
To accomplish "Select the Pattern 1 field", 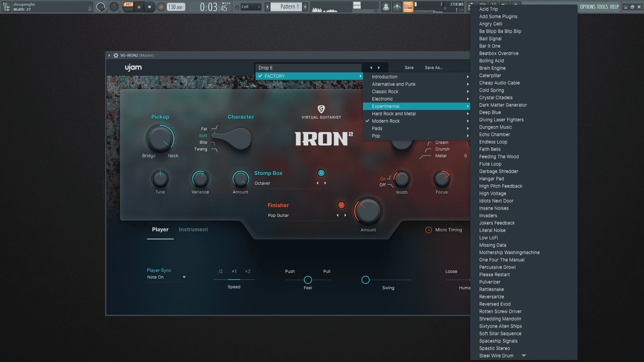I will (287, 7).
